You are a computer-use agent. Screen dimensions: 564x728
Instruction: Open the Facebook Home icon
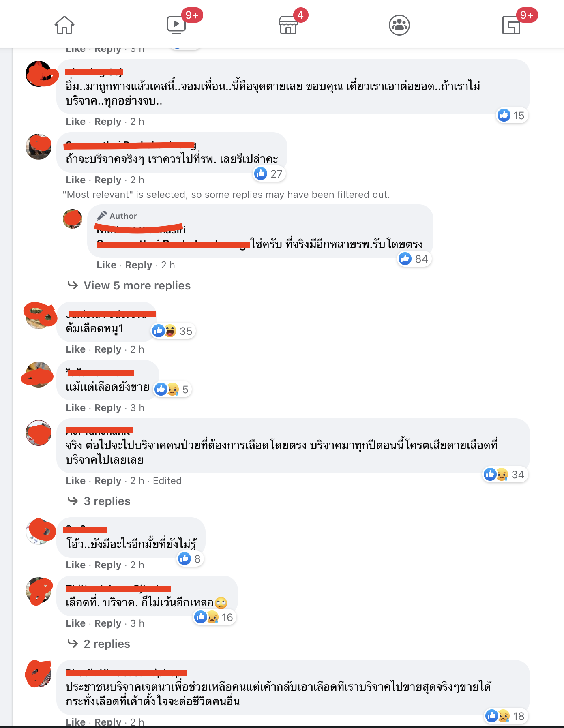pos(64,25)
